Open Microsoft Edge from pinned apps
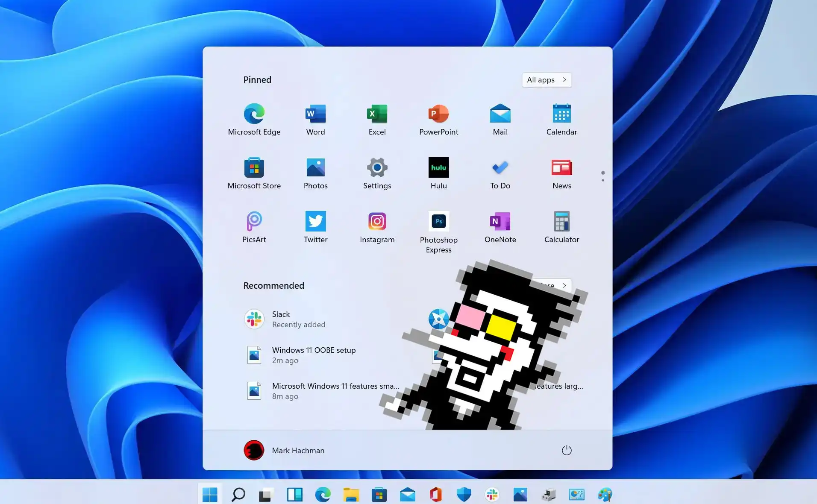The image size is (817, 504). 254,120
